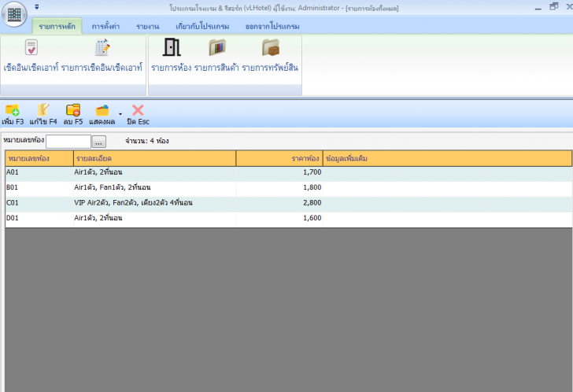Click the ปิด Esc red X icon
Viewport: 573px width, 392px height.
tap(138, 110)
